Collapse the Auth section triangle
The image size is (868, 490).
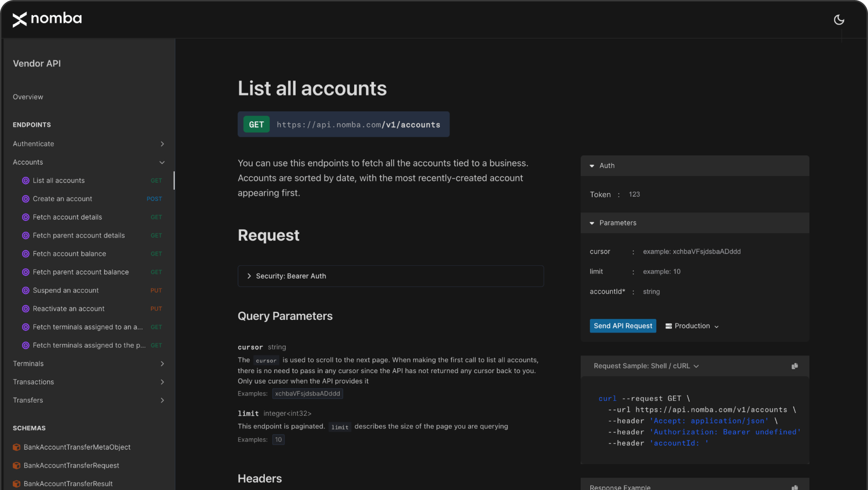[592, 166]
